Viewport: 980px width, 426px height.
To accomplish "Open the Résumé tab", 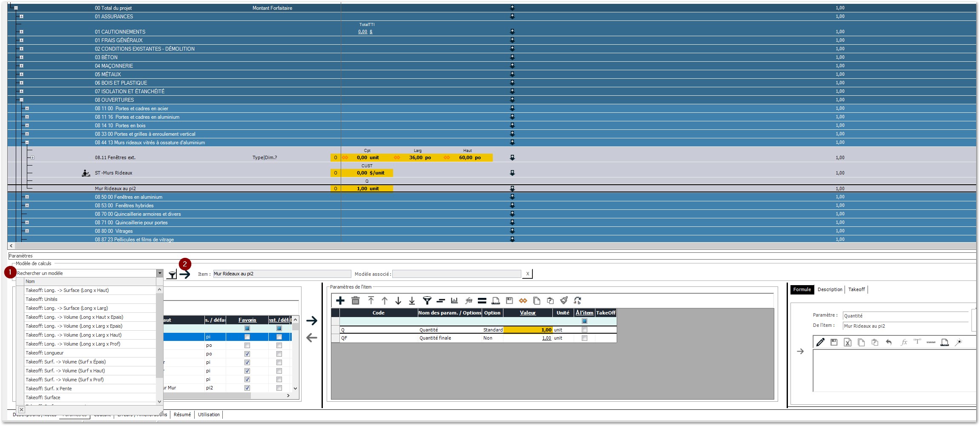I will pos(182,415).
